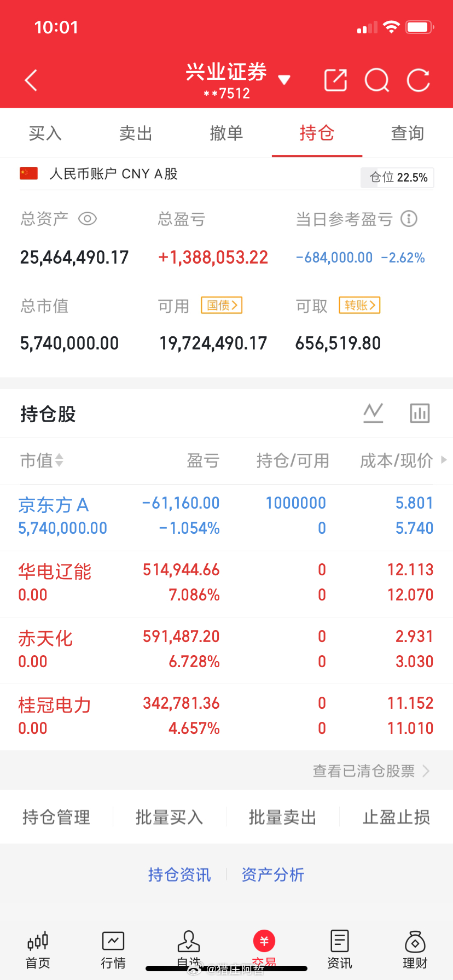
Task: Tap the cellular signal bars
Action: (367, 27)
